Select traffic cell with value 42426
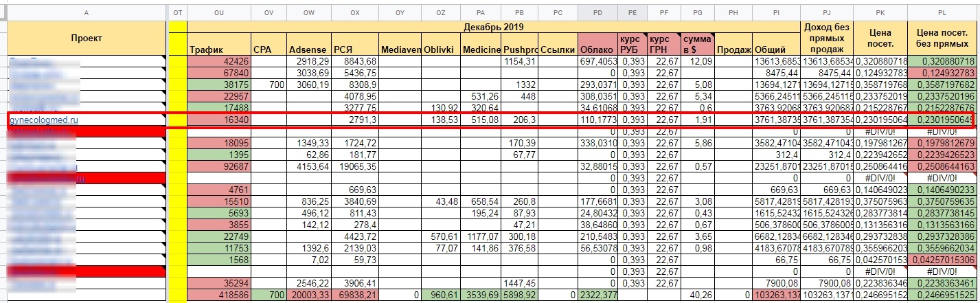980x303 pixels. (x=219, y=62)
